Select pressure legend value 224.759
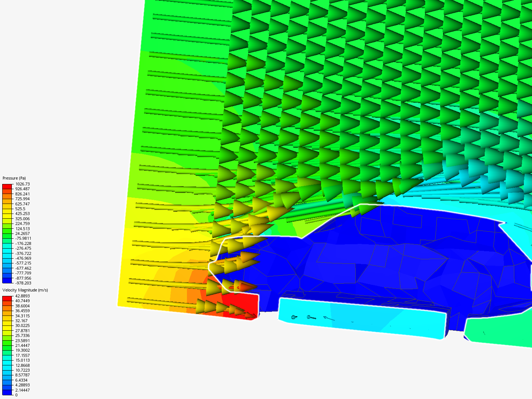 pos(23,224)
